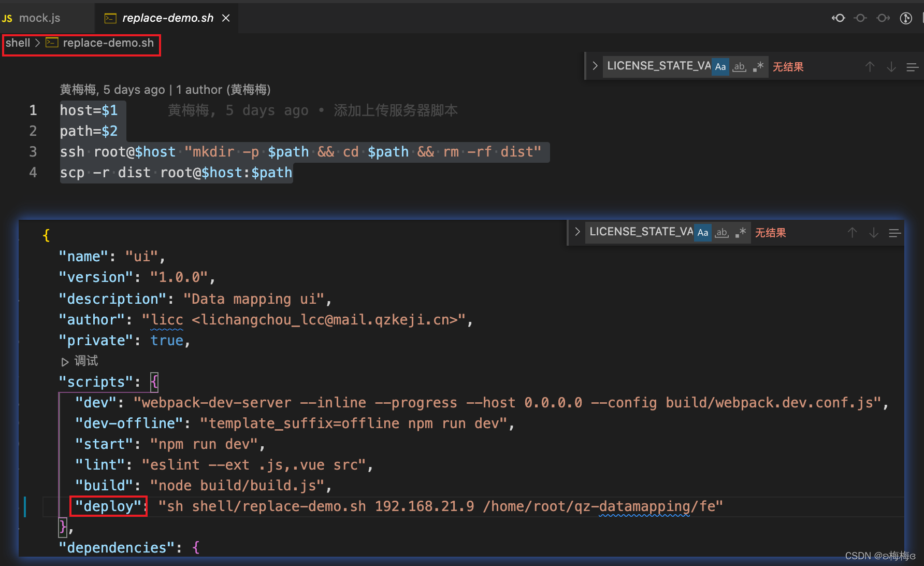Click the deploy script command string

pyautogui.click(x=441, y=506)
